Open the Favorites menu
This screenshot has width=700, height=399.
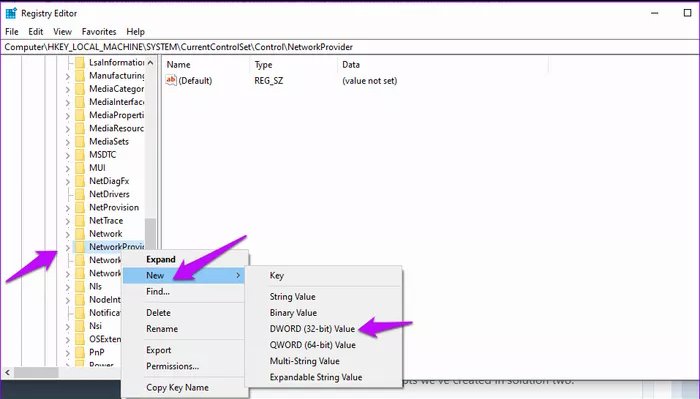pyautogui.click(x=99, y=32)
